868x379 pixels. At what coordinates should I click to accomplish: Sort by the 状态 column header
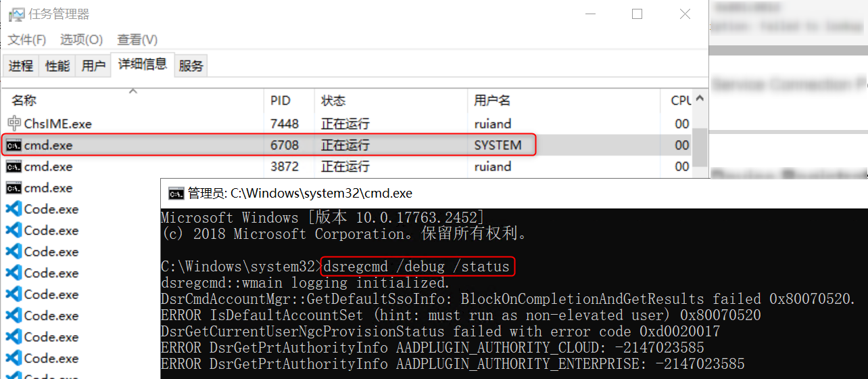[333, 101]
